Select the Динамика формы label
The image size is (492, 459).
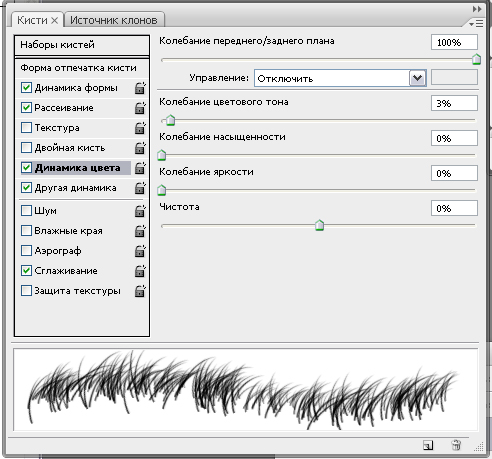(x=76, y=88)
